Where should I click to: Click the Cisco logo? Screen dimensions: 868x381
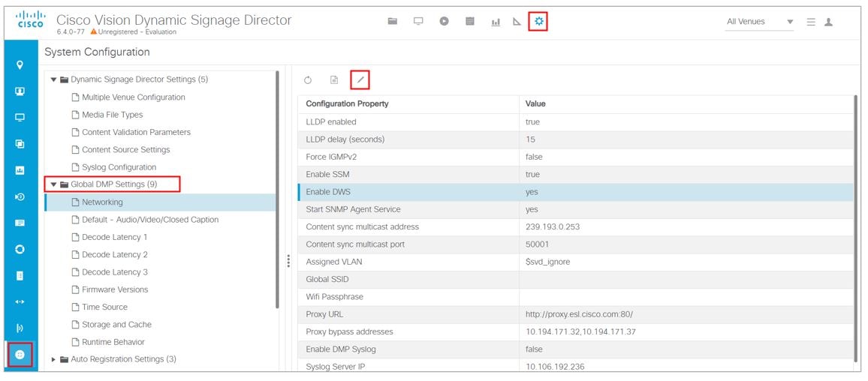point(31,18)
